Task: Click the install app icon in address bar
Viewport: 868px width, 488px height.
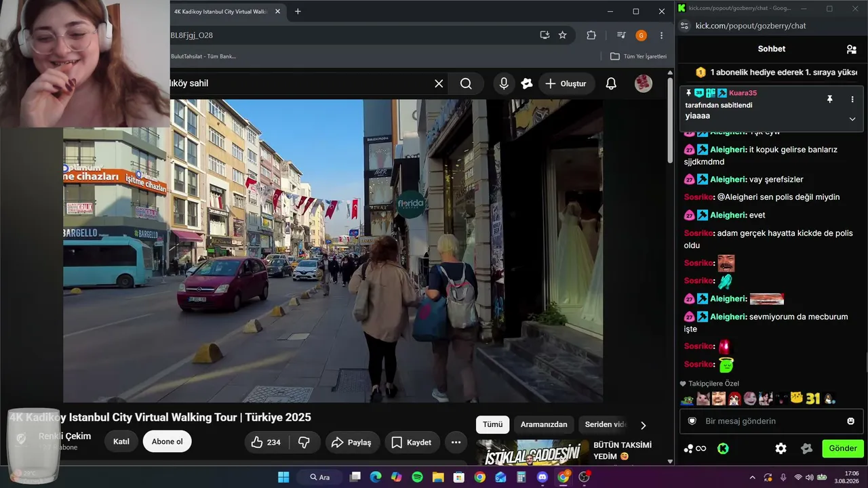Action: pyautogui.click(x=544, y=35)
